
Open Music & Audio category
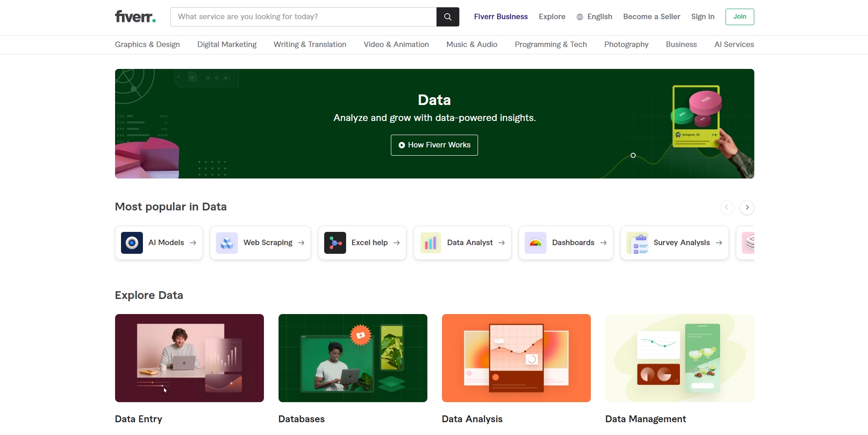click(472, 44)
